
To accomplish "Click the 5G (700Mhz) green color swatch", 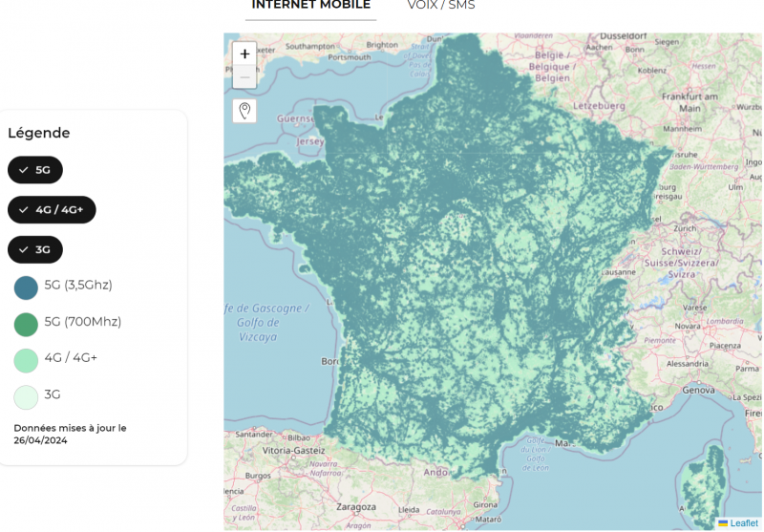I will tap(27, 325).
